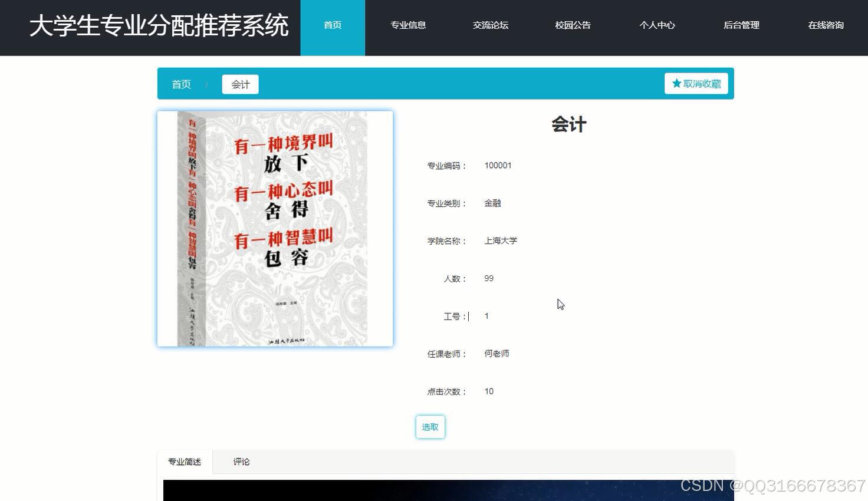Image resolution: width=868 pixels, height=501 pixels.
Task: Click the headcount value 99
Action: 489,279
